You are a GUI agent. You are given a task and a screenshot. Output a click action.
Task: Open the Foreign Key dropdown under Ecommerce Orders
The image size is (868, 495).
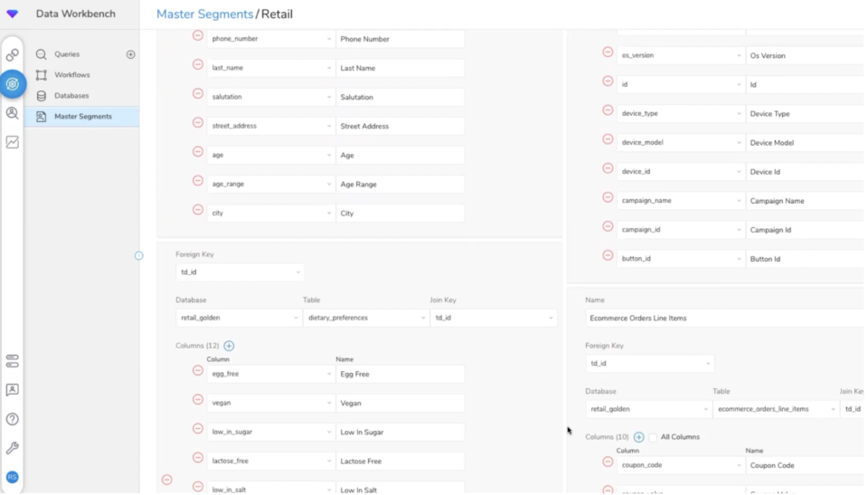point(649,364)
